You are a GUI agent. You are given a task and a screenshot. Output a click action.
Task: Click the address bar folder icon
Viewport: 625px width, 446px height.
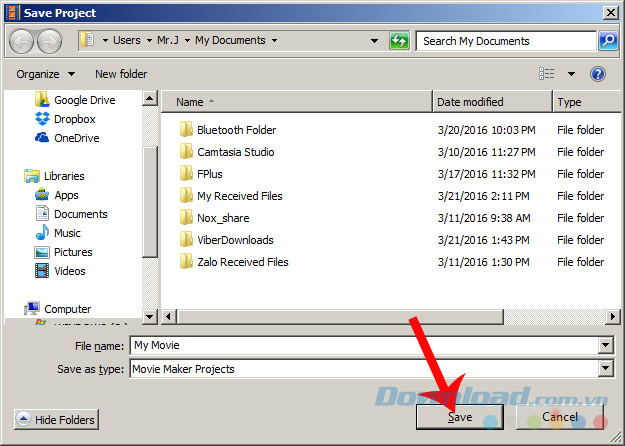tap(87, 40)
